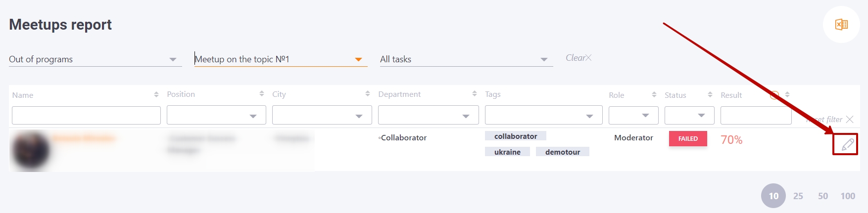Set page size to 25 rows
The image size is (868, 213).
pyautogui.click(x=798, y=196)
